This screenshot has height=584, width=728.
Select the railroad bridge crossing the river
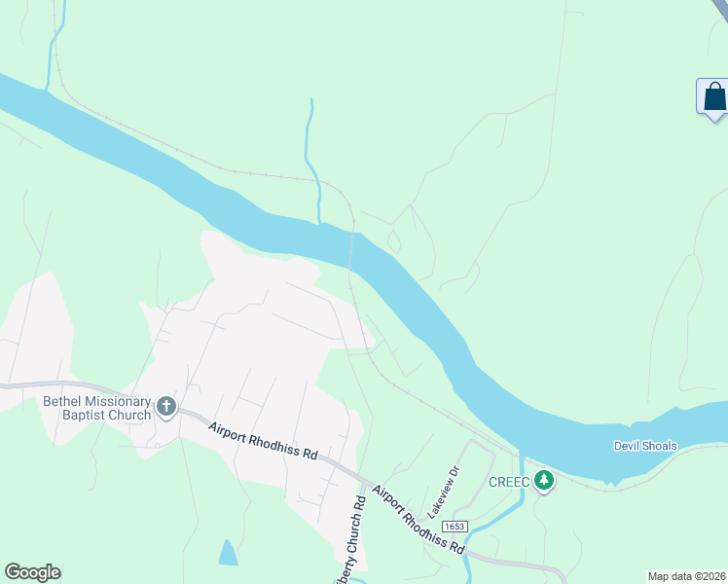pyautogui.click(x=351, y=251)
